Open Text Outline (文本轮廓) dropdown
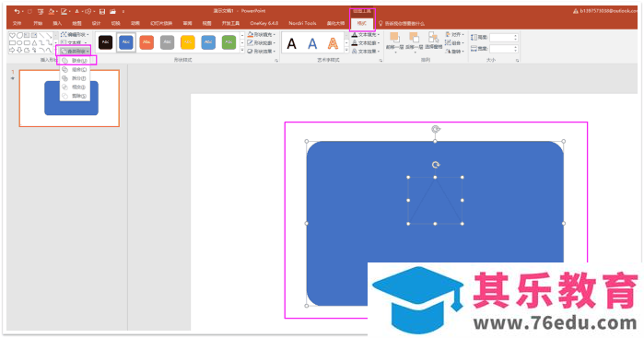 (x=366, y=43)
